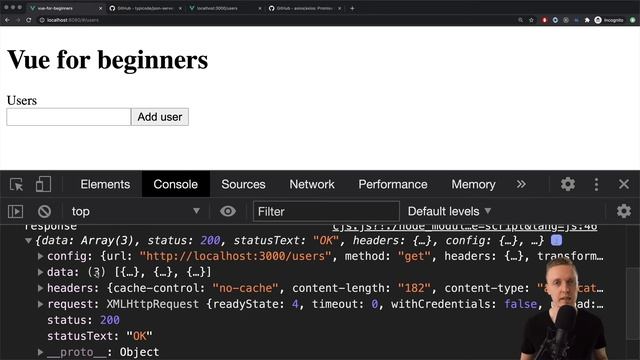This screenshot has width=640, height=360.
Task: Toggle the device toolbar icon
Action: click(43, 184)
